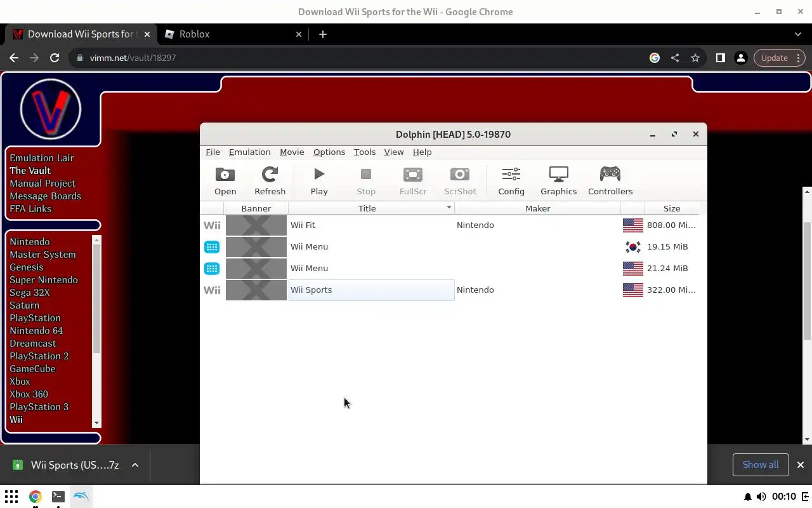Screen dimensions: 812x508
Task: Click the Wii Sports banner thumbnail
Action: 256,290
